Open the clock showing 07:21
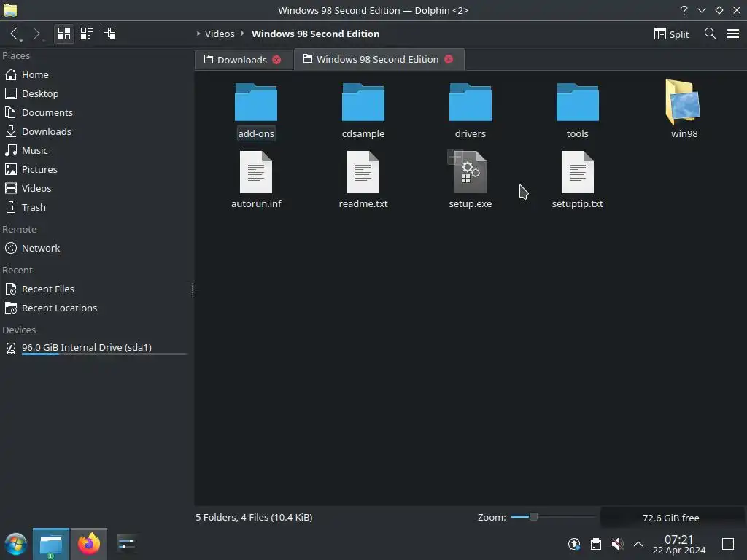The height and width of the screenshot is (560, 747). [x=679, y=544]
